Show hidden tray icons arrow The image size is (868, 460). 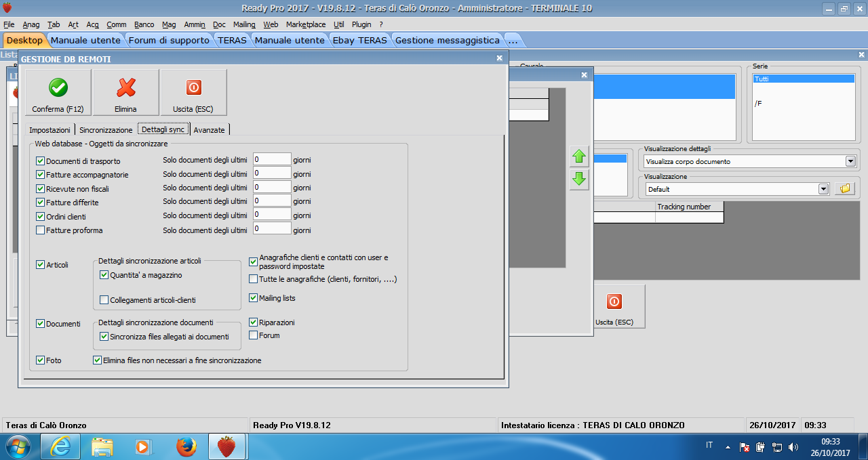pyautogui.click(x=728, y=447)
